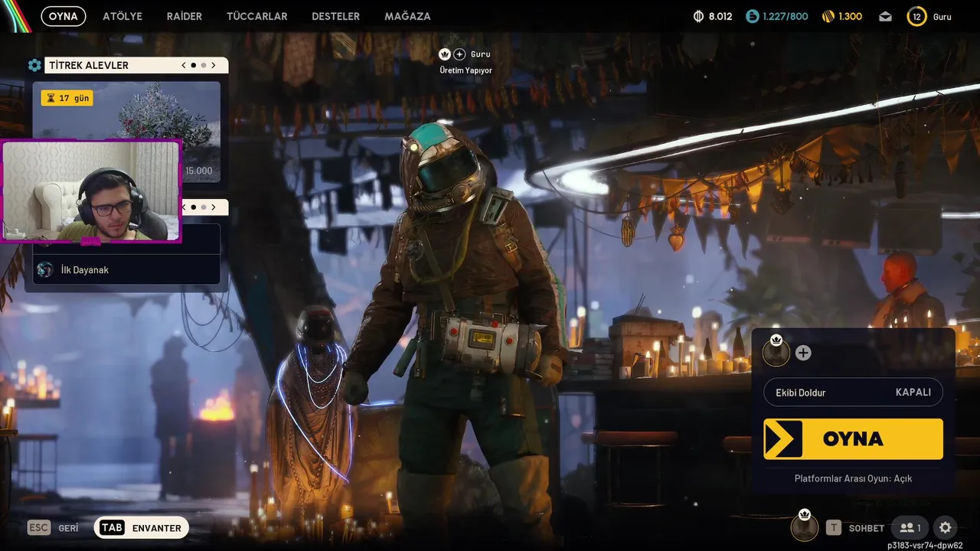980x551 pixels.
Task: Open the gear icon beside Titrek Alevler
Action: coord(34,65)
